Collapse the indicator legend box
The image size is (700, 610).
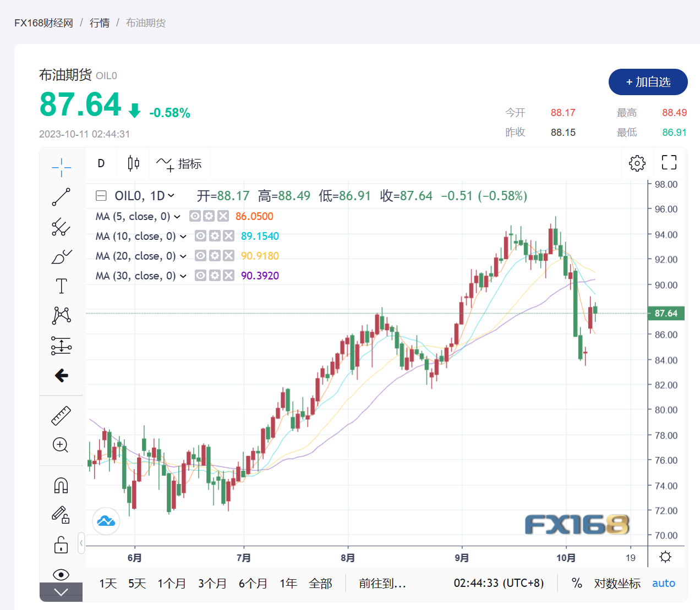[x=101, y=196]
